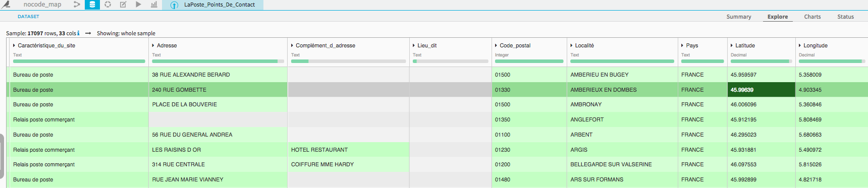Open the Datasets stack icon
Viewport: 868px width, 188px height.
[92, 5]
